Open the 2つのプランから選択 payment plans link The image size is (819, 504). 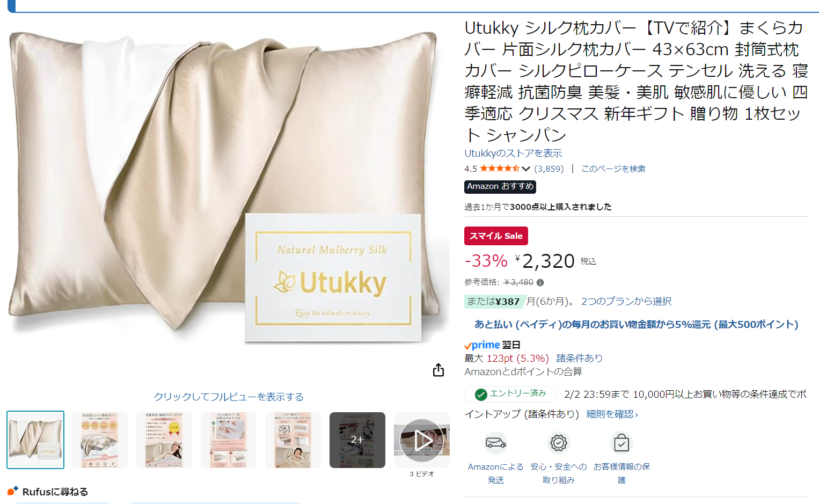tap(626, 301)
